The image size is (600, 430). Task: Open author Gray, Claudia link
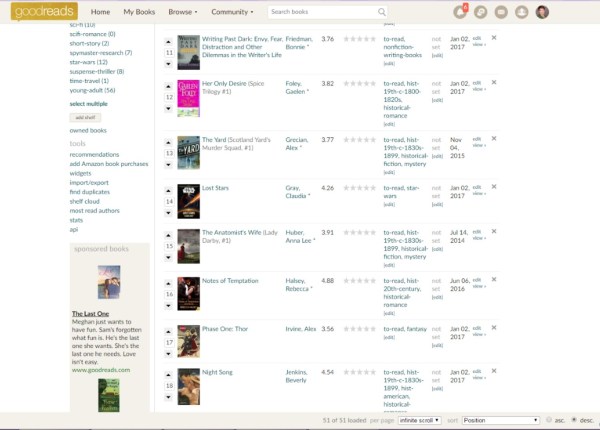point(298,192)
